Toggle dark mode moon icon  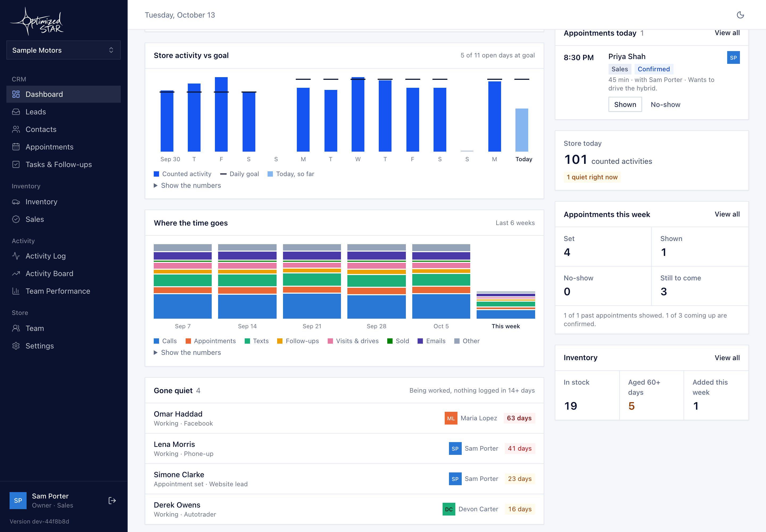click(740, 15)
